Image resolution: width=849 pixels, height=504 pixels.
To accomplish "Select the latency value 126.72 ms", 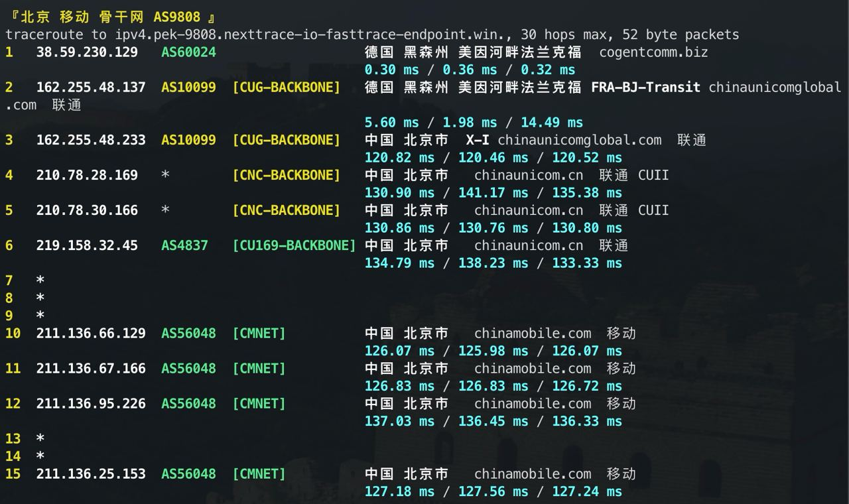I will coord(587,386).
